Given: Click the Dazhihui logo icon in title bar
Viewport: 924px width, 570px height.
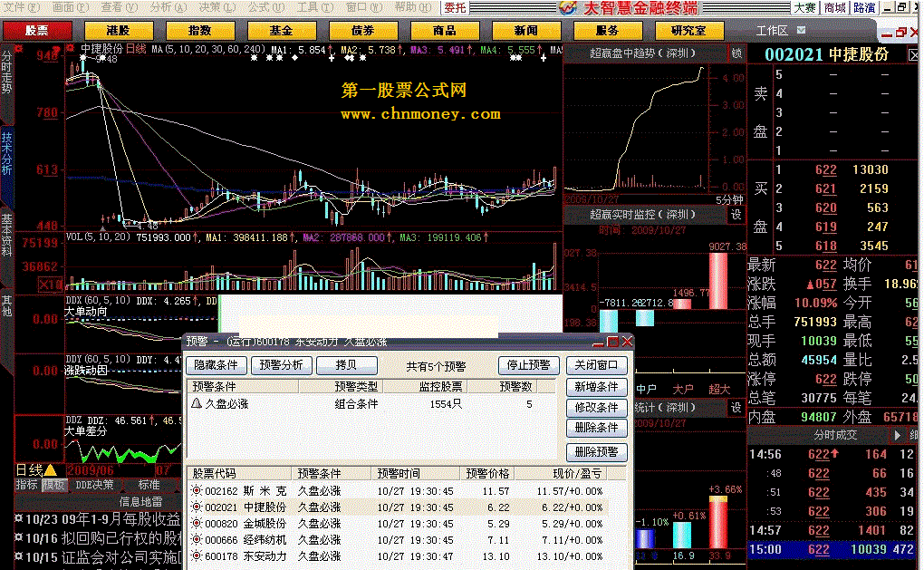Looking at the screenshot, I should 567,7.
